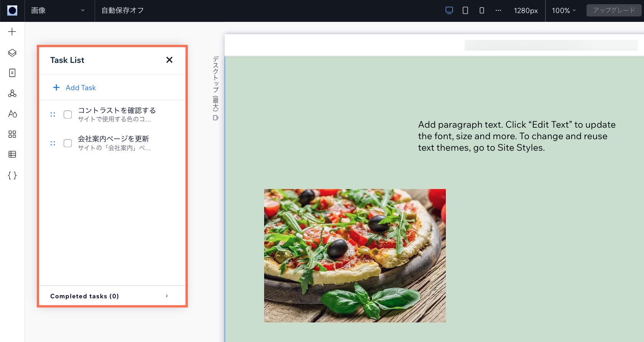Open the Code braces icon
The height and width of the screenshot is (342, 644).
12,175
